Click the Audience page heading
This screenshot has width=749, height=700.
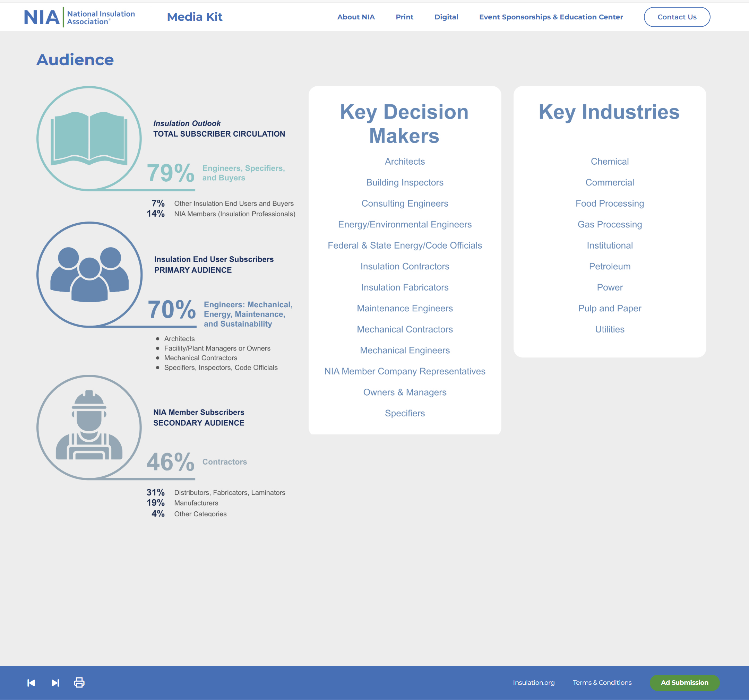pyautogui.click(x=75, y=60)
